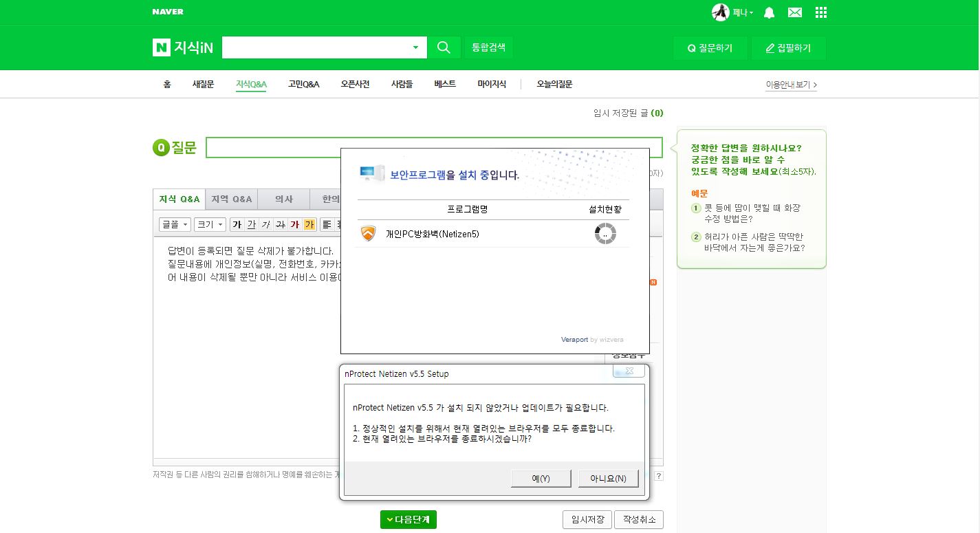This screenshot has height=533, width=980.
Task: Click the align left toolbar icon
Action: pyautogui.click(x=327, y=224)
